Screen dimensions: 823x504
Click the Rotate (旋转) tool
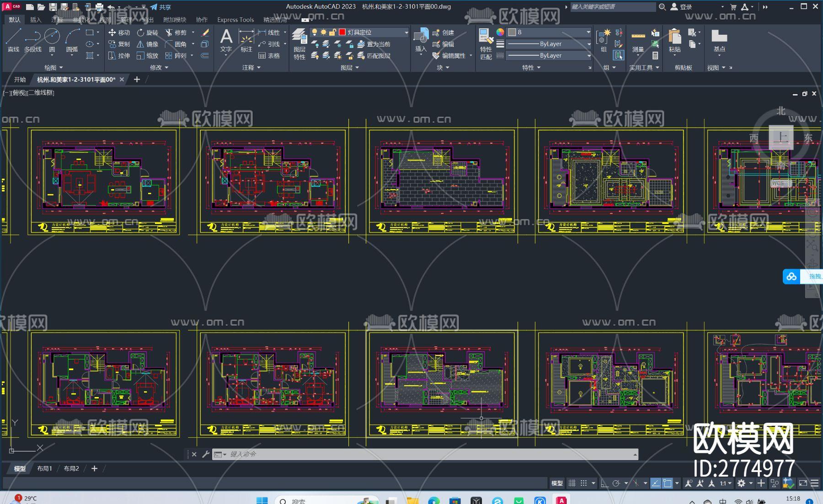click(x=147, y=32)
